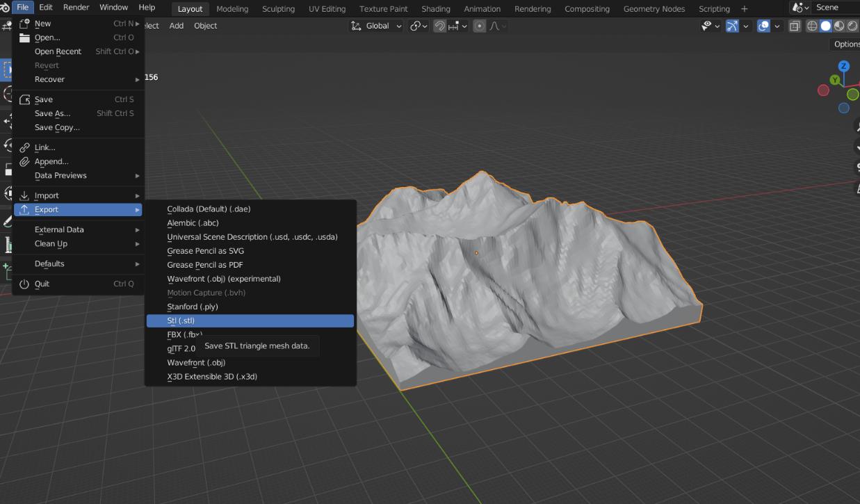Open the pivot point dropdown

tap(419, 26)
